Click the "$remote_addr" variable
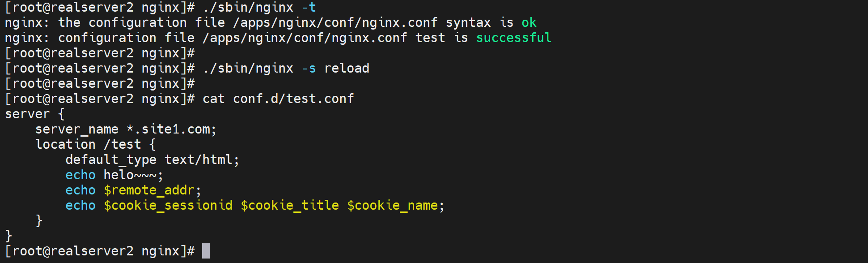The image size is (868, 263). click(149, 190)
